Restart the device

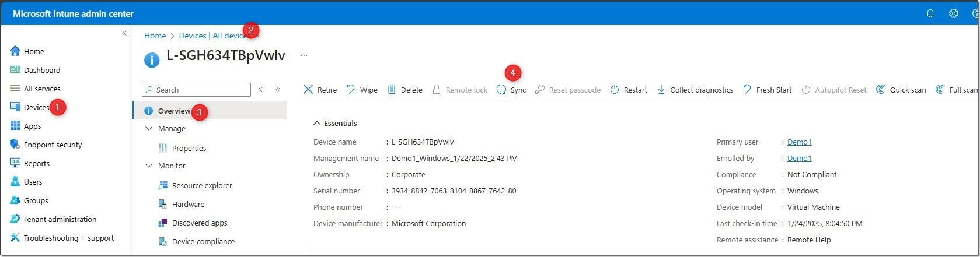pos(629,90)
